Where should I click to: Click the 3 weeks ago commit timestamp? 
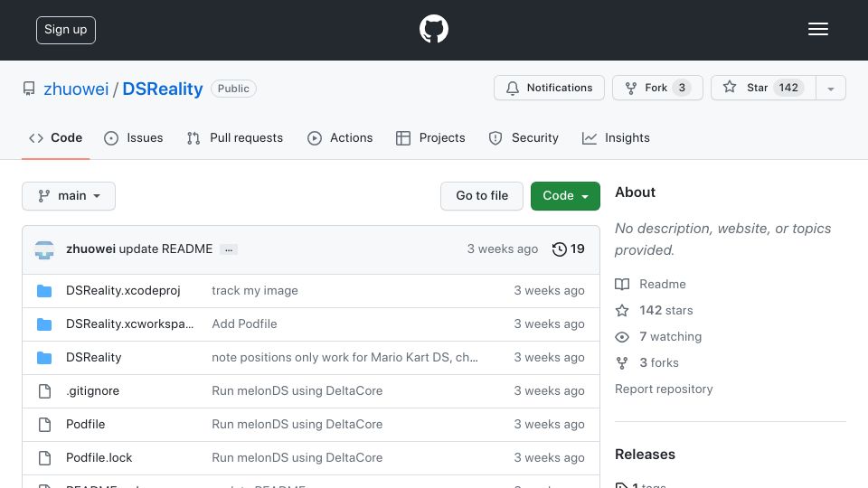tap(502, 249)
